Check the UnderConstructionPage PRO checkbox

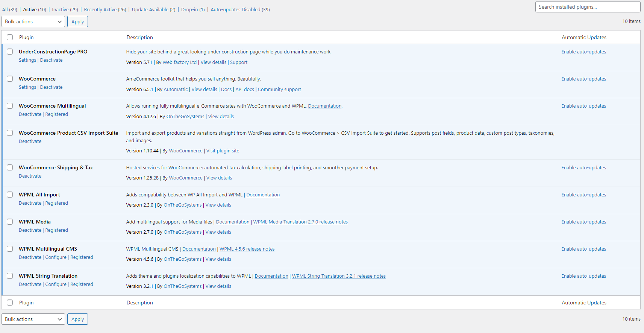(10, 52)
